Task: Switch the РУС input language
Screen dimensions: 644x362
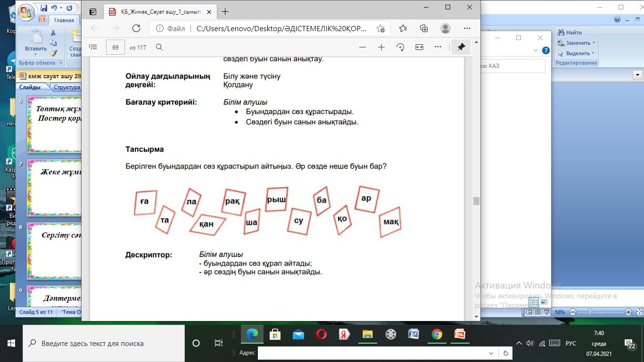Action: coord(571,343)
